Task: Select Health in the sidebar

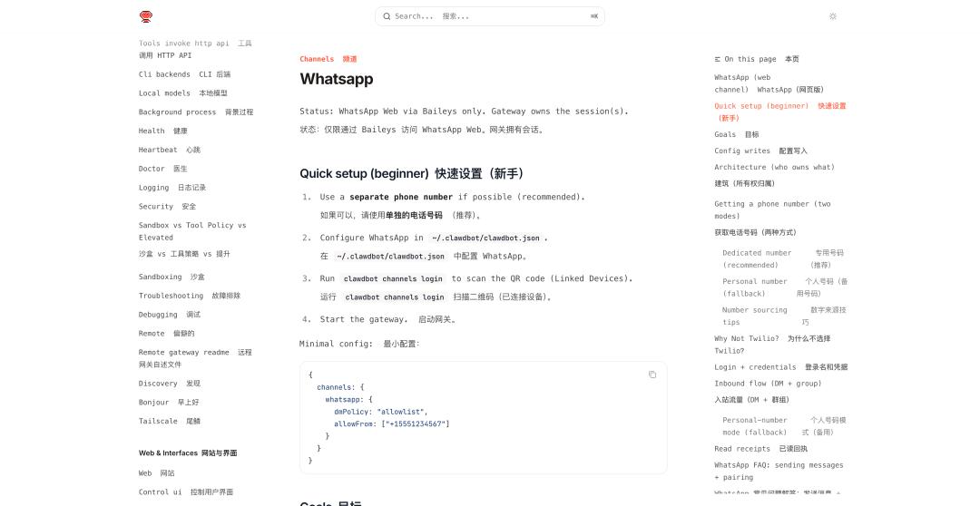Action: click(163, 131)
